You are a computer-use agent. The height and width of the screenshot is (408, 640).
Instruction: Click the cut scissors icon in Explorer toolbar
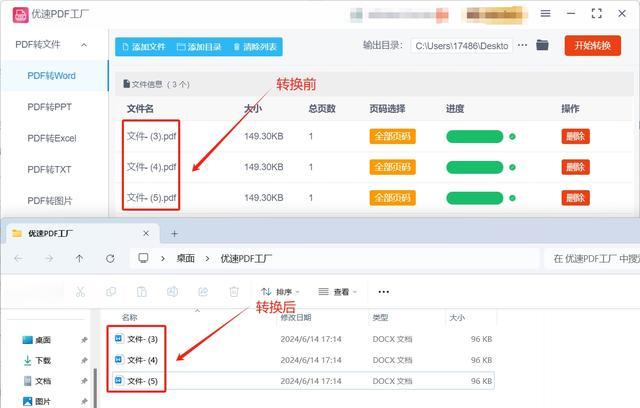[80, 292]
